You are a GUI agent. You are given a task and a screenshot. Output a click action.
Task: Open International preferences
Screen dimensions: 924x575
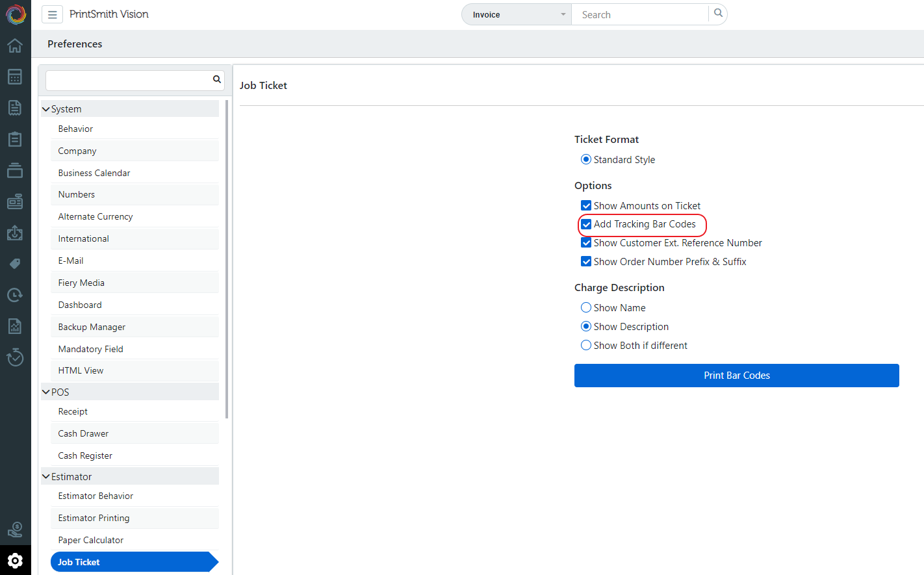(x=135, y=238)
